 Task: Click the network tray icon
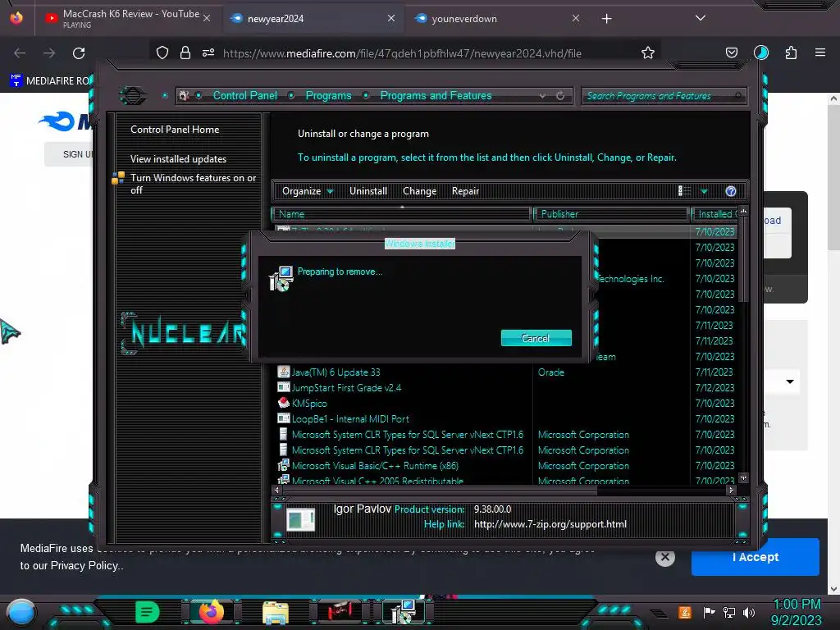(729, 612)
